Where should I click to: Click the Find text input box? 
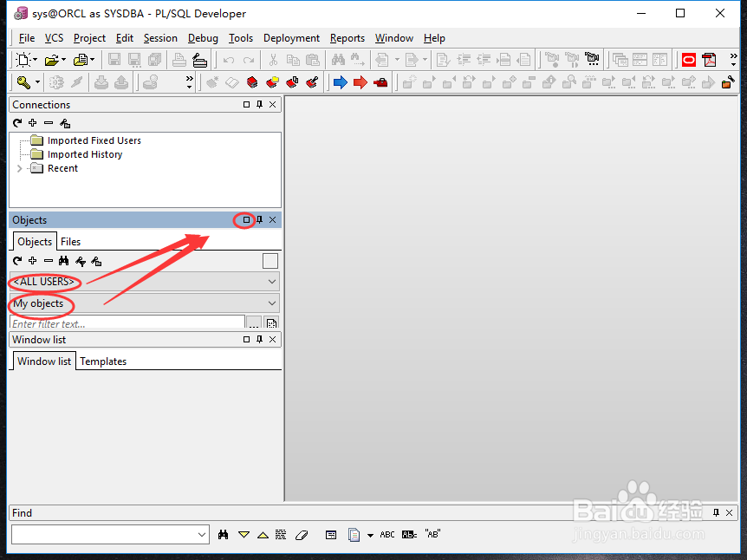(x=104, y=535)
